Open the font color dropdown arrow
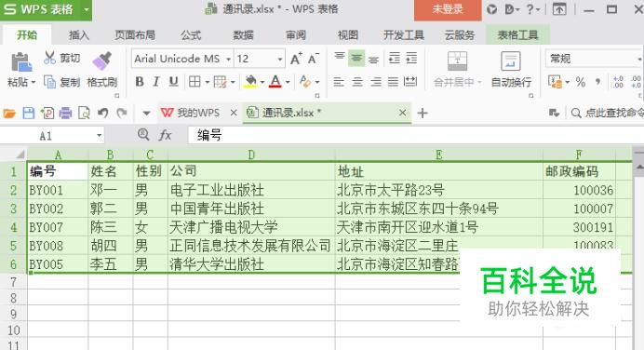 click(288, 82)
